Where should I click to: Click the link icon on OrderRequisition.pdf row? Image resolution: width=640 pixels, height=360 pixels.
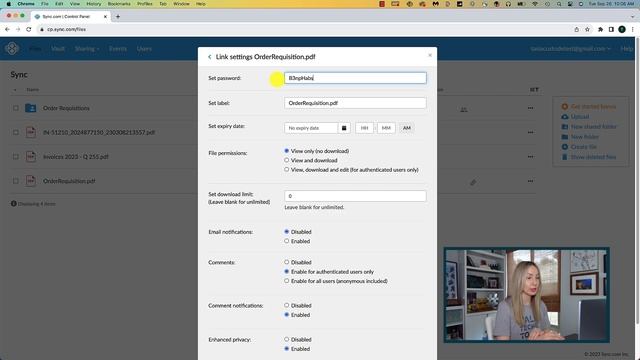click(473, 182)
